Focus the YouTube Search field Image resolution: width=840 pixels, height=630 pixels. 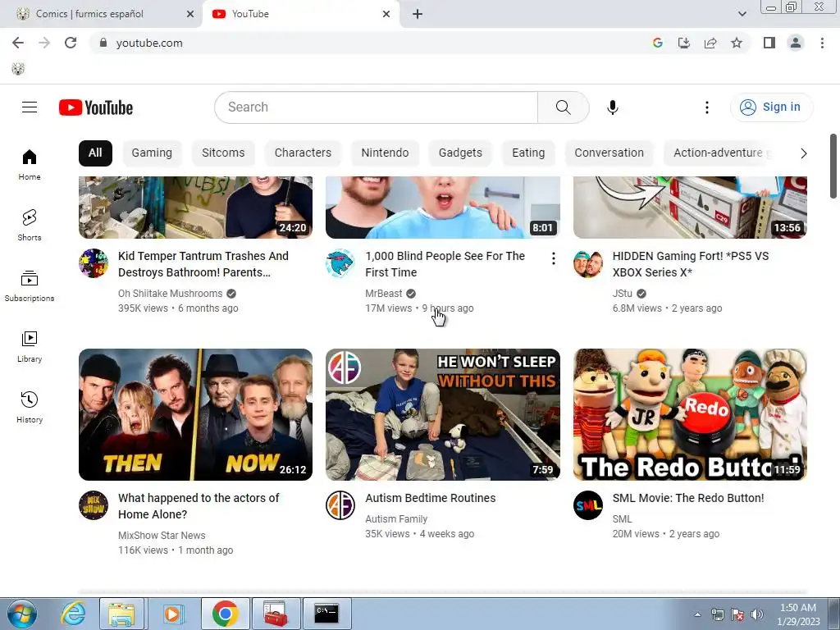[376, 107]
